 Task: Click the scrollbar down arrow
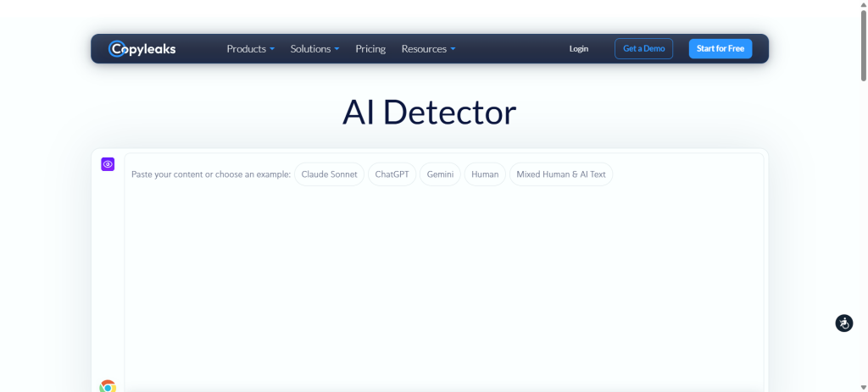pyautogui.click(x=864, y=388)
